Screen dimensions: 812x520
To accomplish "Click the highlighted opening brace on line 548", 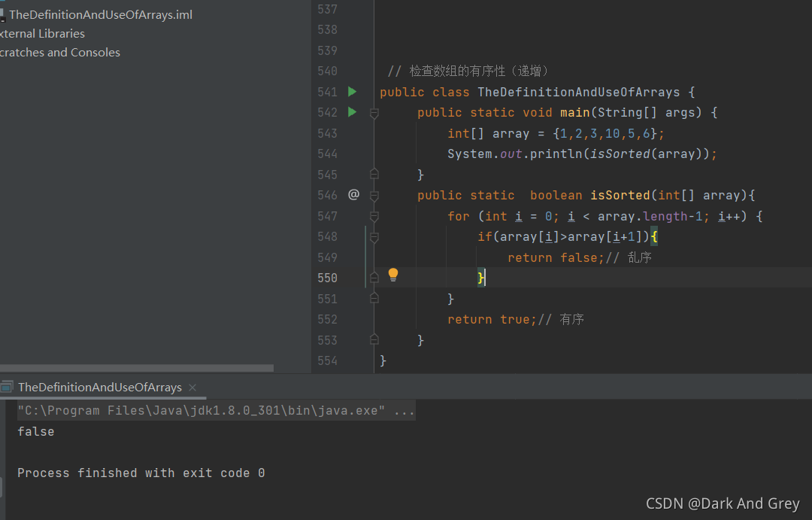I will (x=654, y=237).
